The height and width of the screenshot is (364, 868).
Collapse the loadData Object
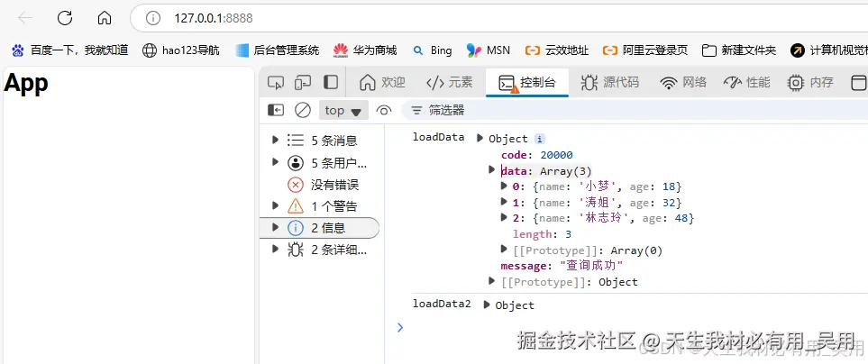pyautogui.click(x=480, y=138)
